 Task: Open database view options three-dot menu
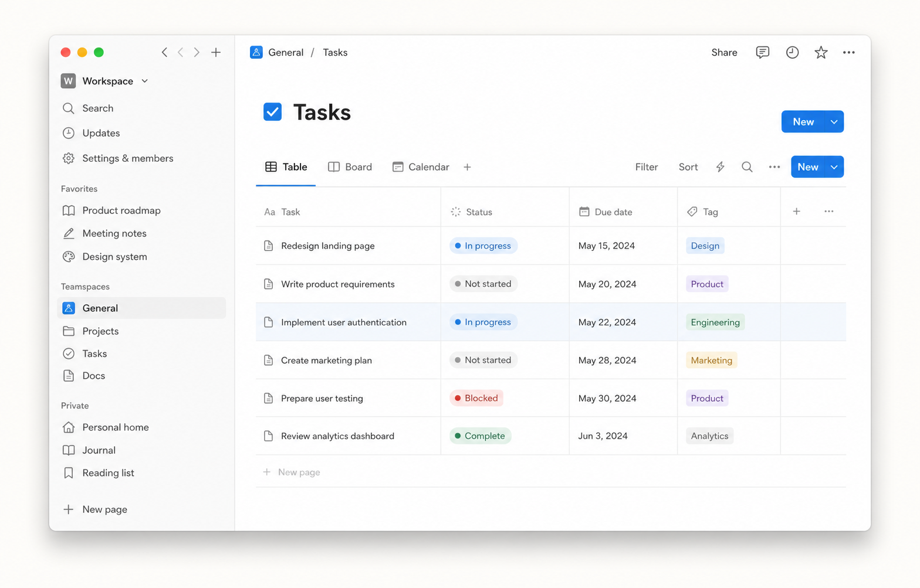point(774,167)
